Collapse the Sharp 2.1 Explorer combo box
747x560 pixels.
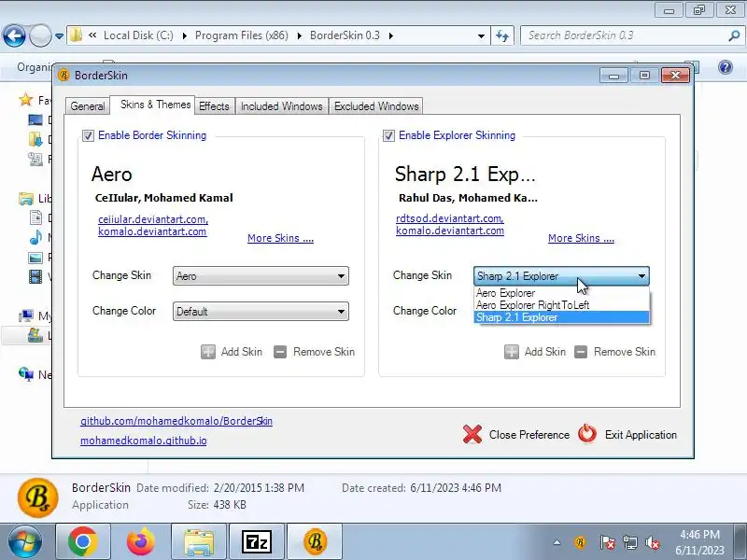pyautogui.click(x=561, y=275)
